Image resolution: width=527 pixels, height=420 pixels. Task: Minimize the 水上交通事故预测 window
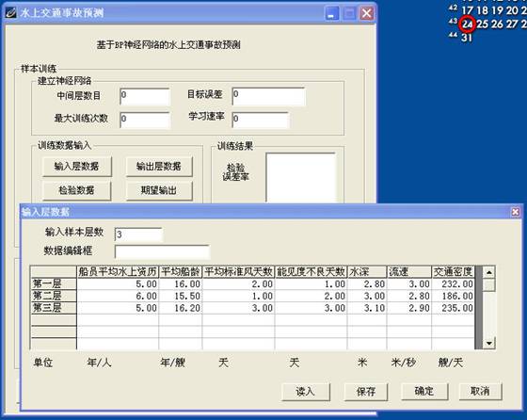(x=332, y=13)
